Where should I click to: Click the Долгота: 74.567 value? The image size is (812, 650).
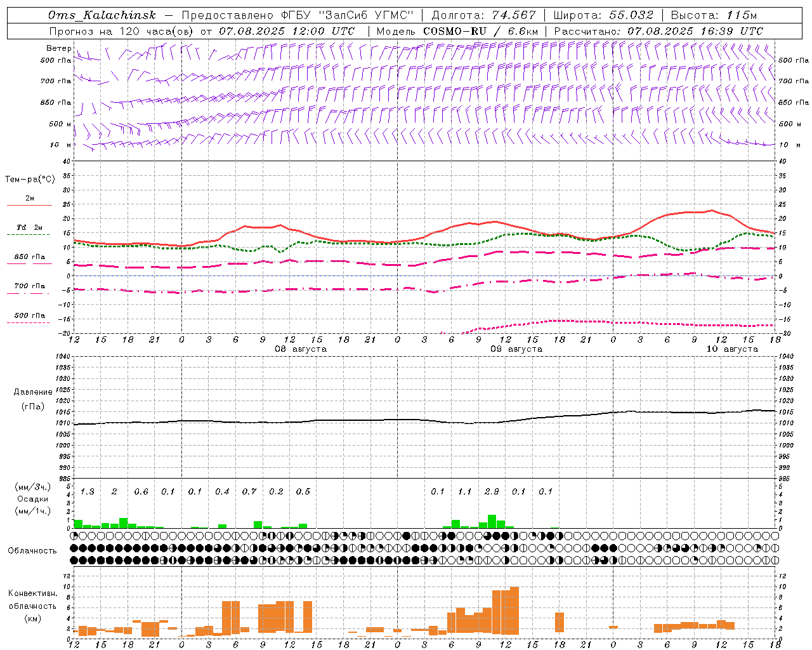[x=483, y=15]
